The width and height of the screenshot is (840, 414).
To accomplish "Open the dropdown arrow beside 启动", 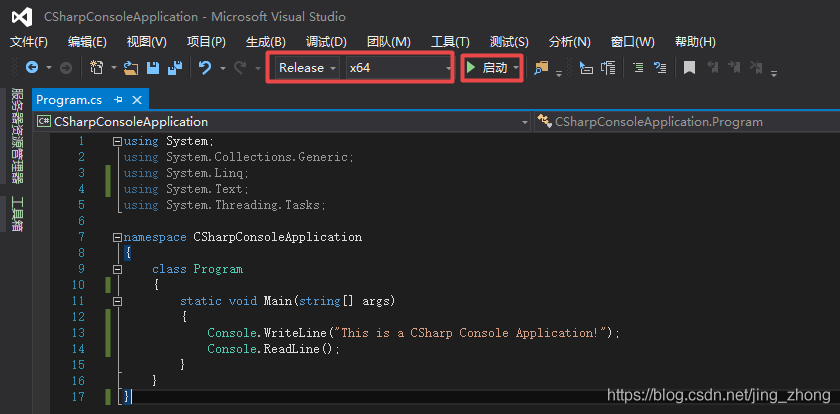I will click(516, 68).
